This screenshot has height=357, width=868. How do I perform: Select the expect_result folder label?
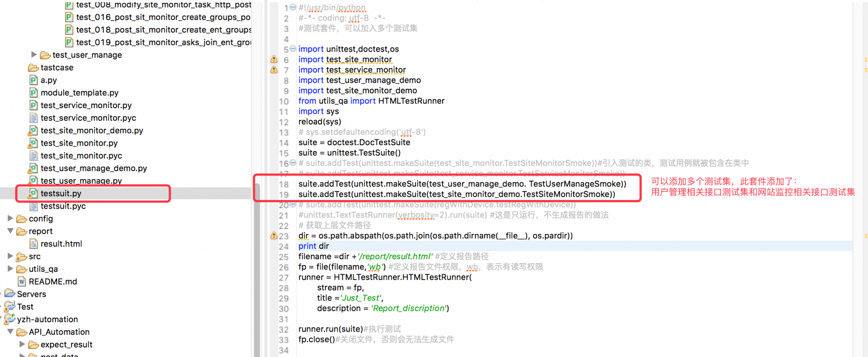coord(66,345)
